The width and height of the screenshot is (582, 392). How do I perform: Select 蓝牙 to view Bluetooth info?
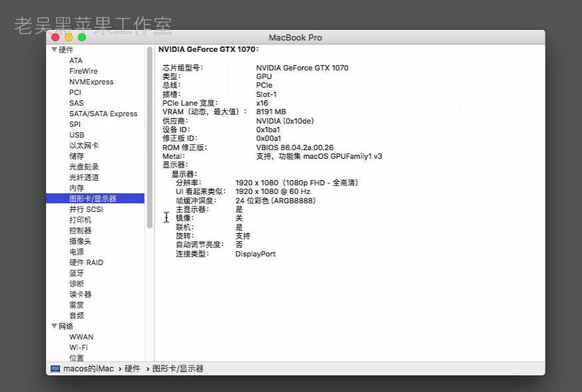click(x=74, y=273)
